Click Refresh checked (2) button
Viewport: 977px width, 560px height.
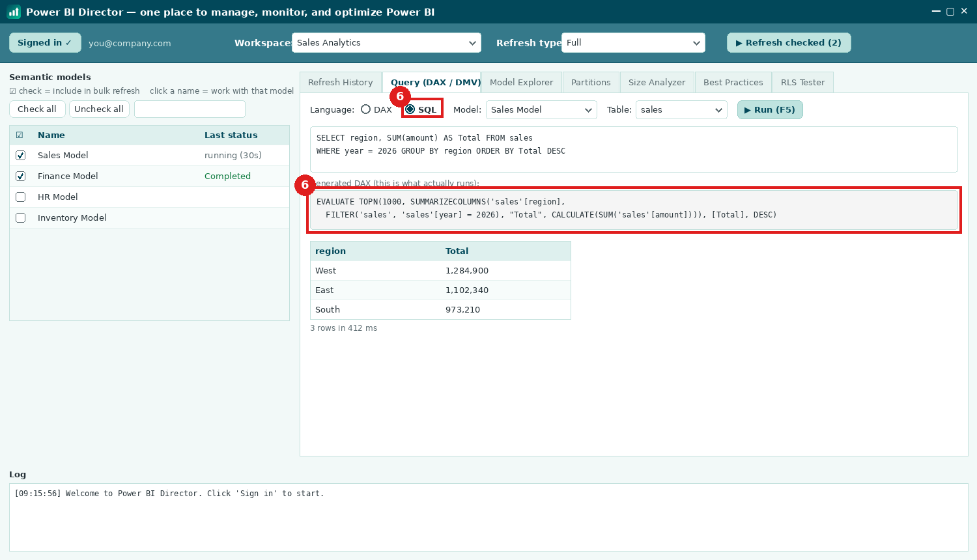(789, 42)
